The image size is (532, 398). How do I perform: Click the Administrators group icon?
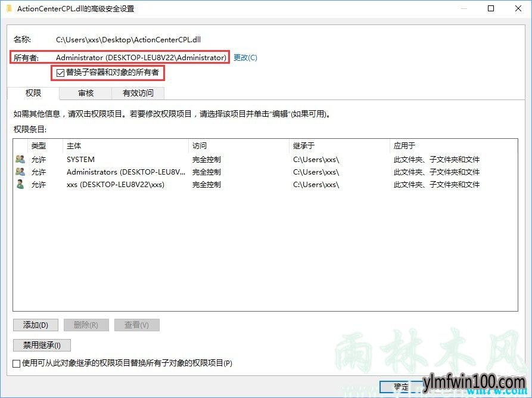coord(20,172)
